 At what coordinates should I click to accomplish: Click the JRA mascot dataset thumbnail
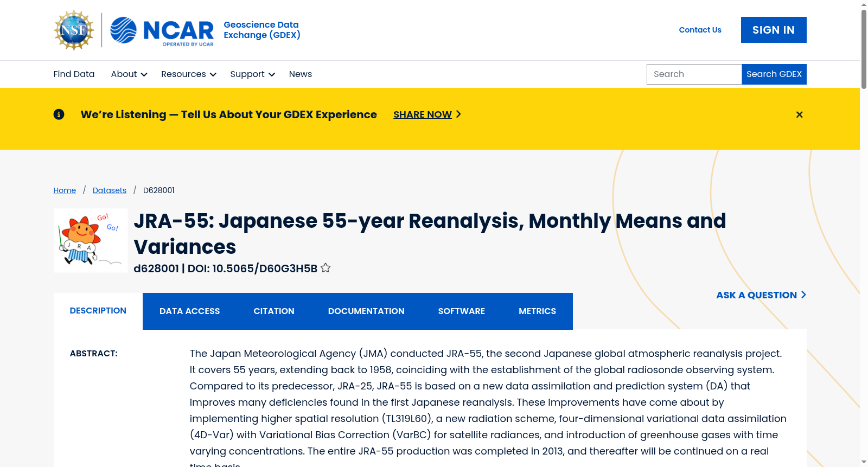[91, 240]
